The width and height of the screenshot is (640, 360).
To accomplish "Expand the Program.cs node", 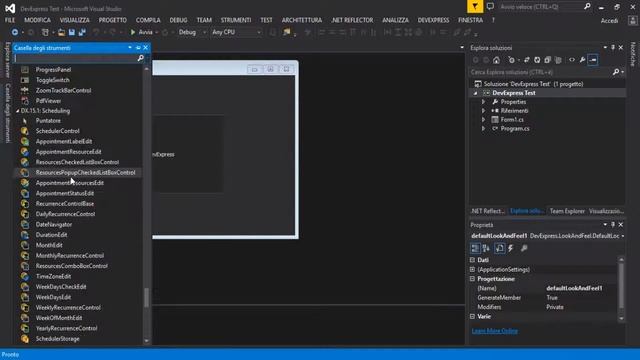I will (x=484, y=129).
